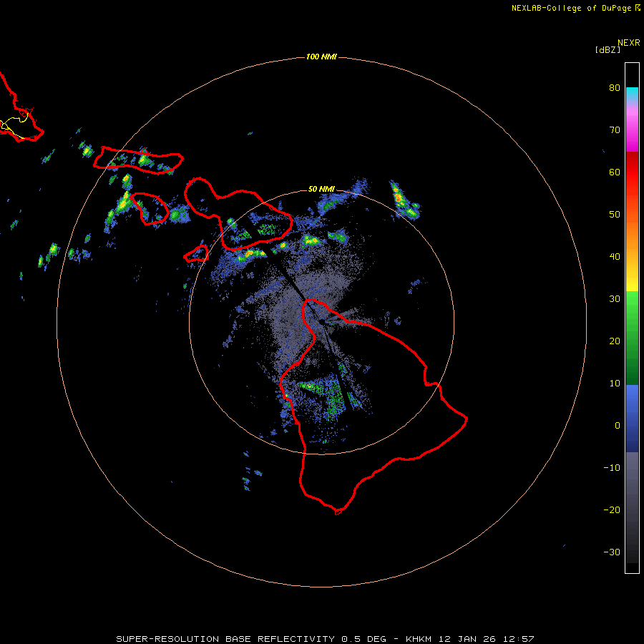This screenshot has height=644, width=644.
Task: Click the 80 dBZ scale value
Action: [615, 87]
